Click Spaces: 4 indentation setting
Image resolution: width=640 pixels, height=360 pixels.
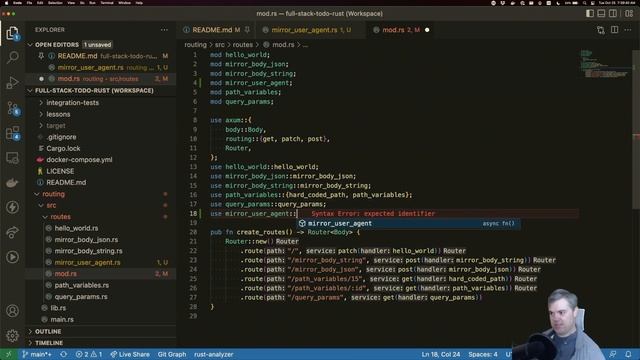[x=483, y=354]
